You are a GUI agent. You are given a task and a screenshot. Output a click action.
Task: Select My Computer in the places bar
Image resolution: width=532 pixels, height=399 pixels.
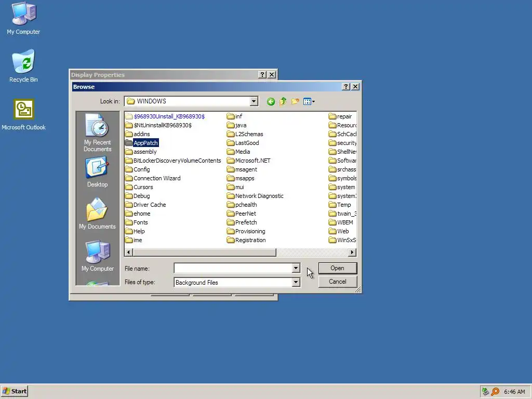point(97,256)
